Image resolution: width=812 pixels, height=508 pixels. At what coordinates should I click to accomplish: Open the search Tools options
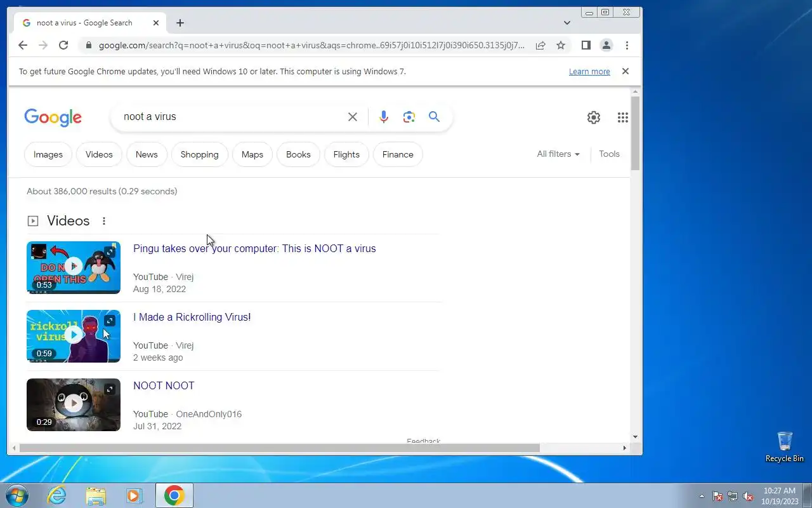609,154
